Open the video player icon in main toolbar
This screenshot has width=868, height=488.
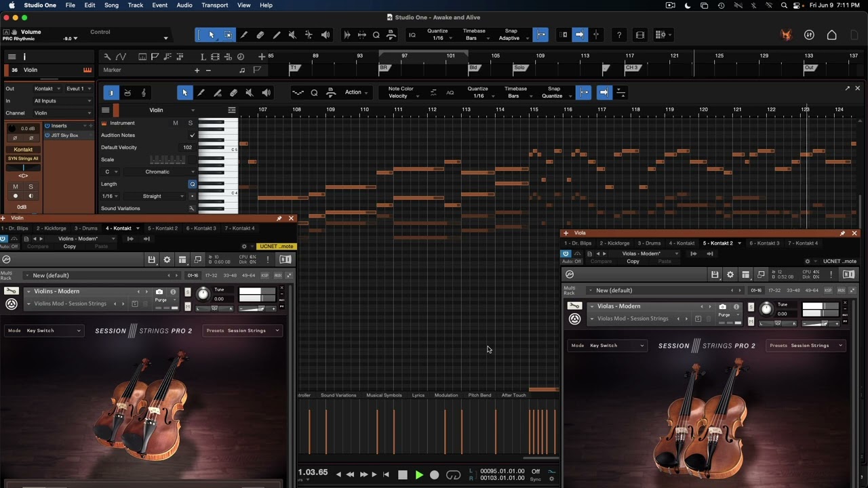coord(639,35)
